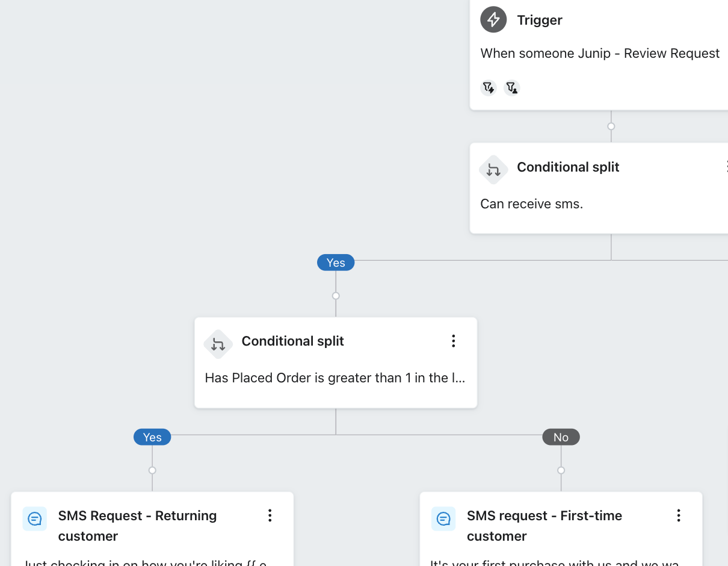The height and width of the screenshot is (566, 728).
Task: Click the SMS icon on First-time customer card
Action: (x=443, y=518)
